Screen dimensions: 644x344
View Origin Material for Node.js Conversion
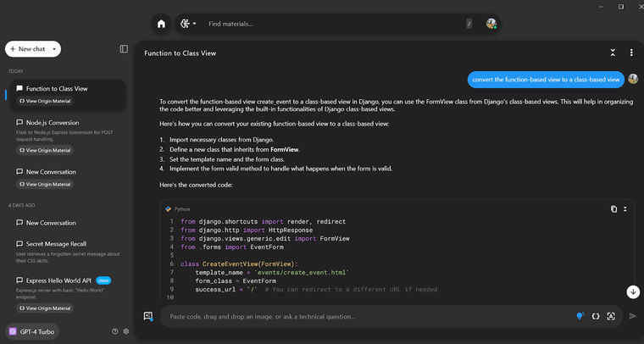pos(45,150)
